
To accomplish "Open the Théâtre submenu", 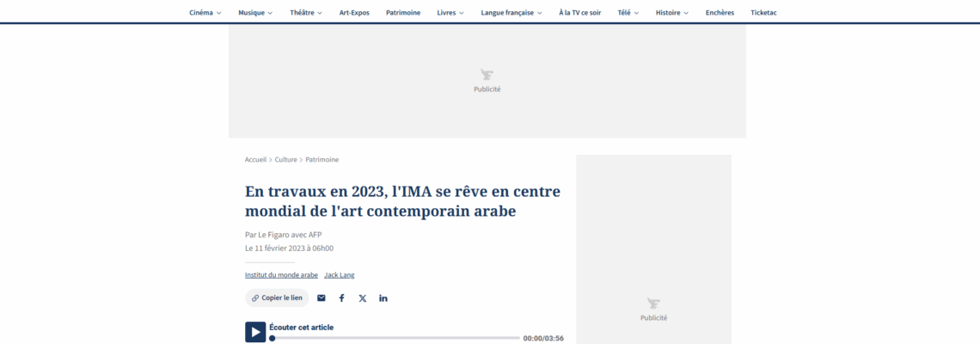I will coord(306,13).
